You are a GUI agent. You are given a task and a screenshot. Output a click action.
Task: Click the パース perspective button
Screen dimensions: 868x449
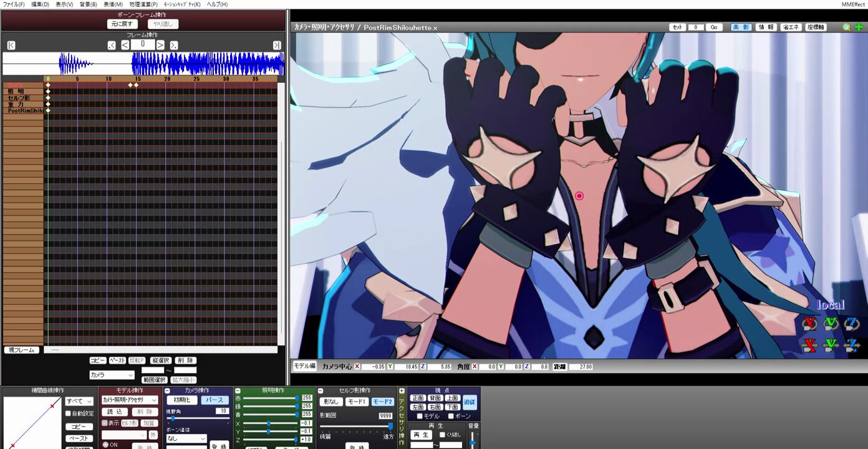(215, 400)
